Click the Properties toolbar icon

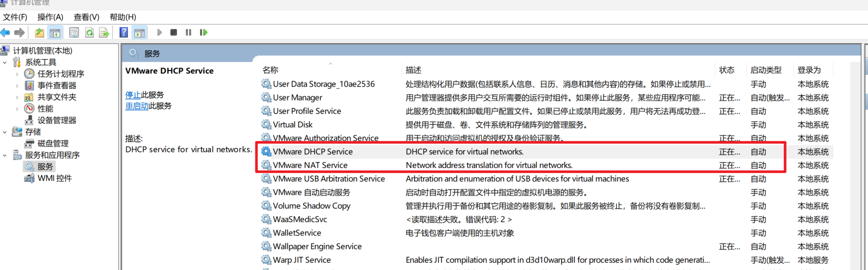(x=74, y=32)
